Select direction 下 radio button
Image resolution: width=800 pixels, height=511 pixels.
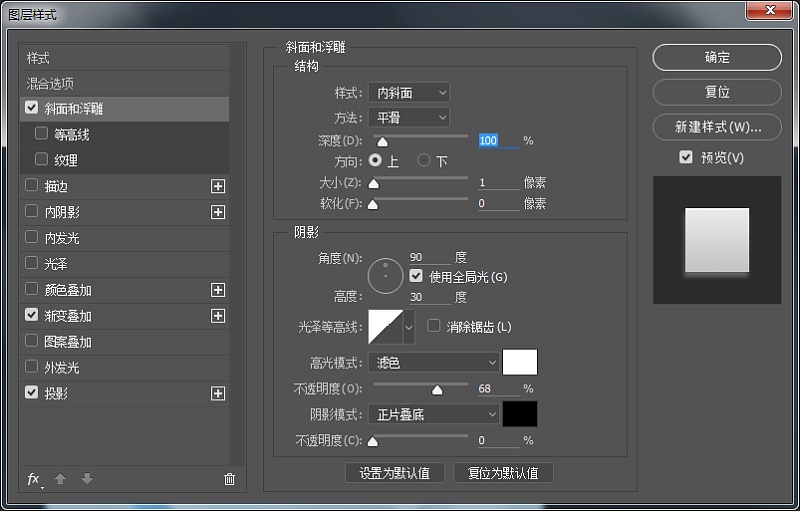[423, 161]
